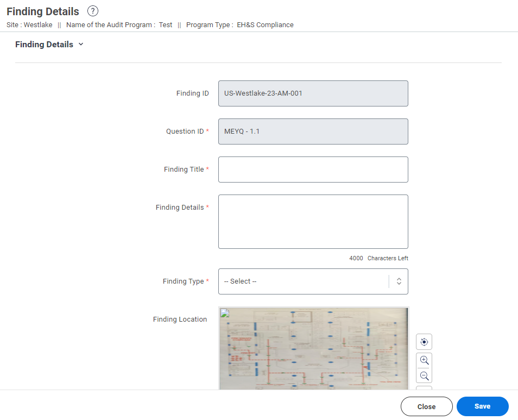This screenshot has width=518, height=420.
Task: Zoom in on the floor plan
Action: 424,360
